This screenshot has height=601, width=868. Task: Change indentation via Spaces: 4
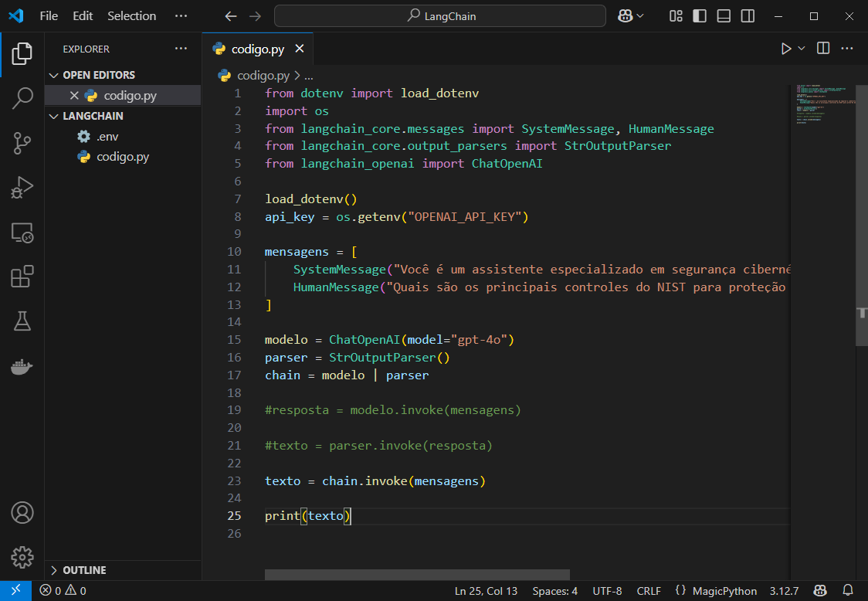(554, 591)
